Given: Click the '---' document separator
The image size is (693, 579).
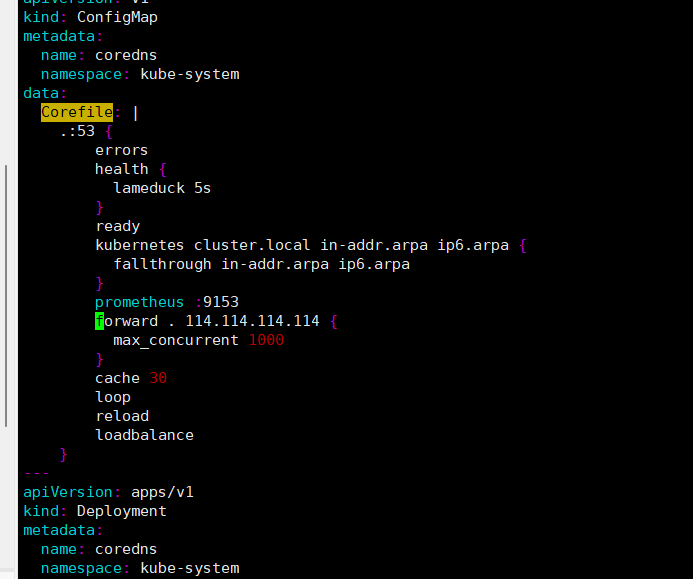Looking at the screenshot, I should 36,473.
